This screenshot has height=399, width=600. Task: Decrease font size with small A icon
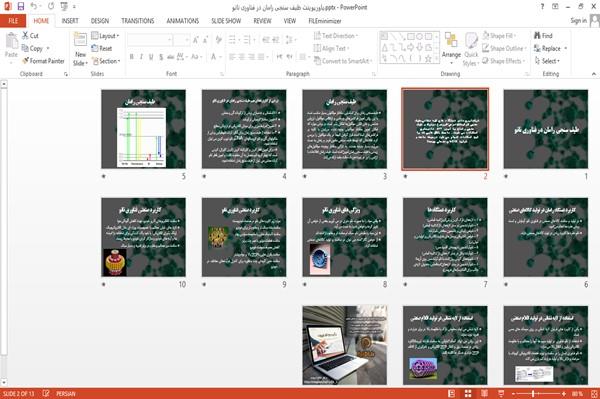coord(205,40)
